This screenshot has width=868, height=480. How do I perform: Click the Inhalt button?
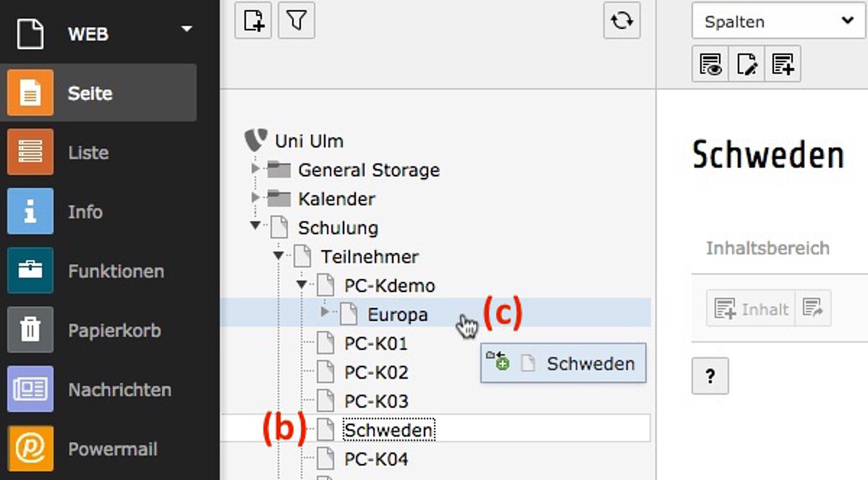point(750,309)
